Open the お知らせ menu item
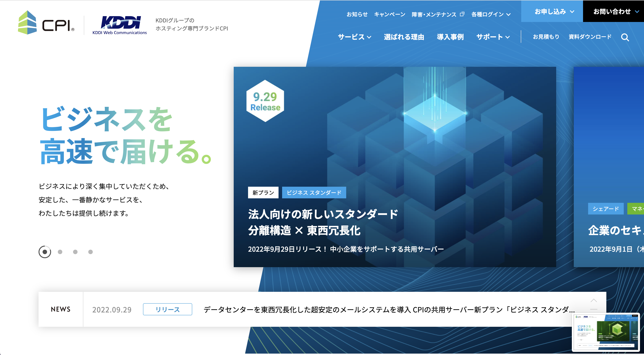Screen dimensions: 644x355 pos(357,15)
